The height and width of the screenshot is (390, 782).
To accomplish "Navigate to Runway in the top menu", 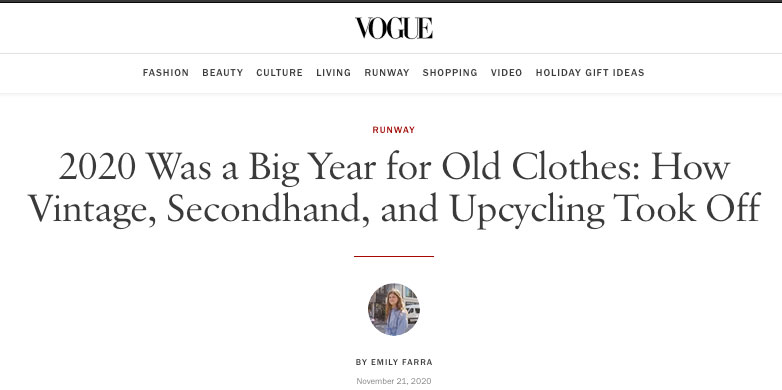I will (x=387, y=73).
